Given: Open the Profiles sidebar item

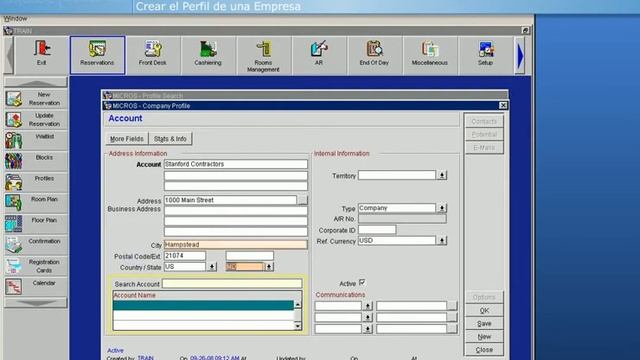Looking at the screenshot, I should (x=36, y=182).
